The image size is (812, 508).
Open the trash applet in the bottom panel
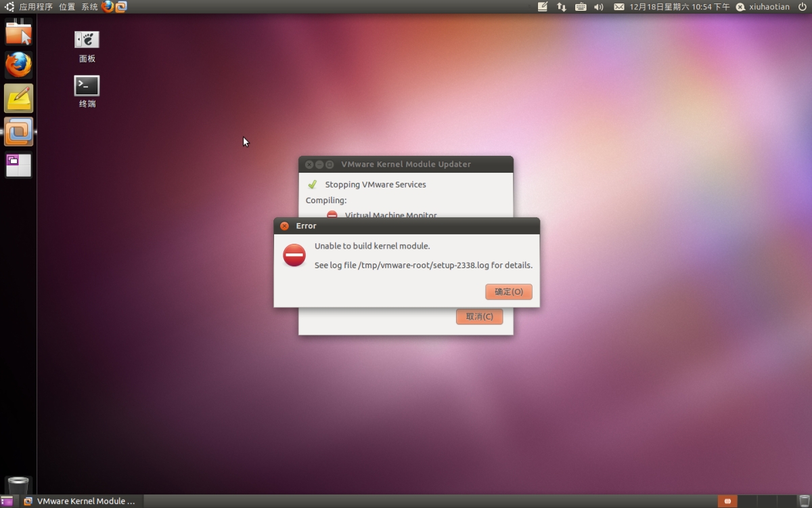coord(804,501)
